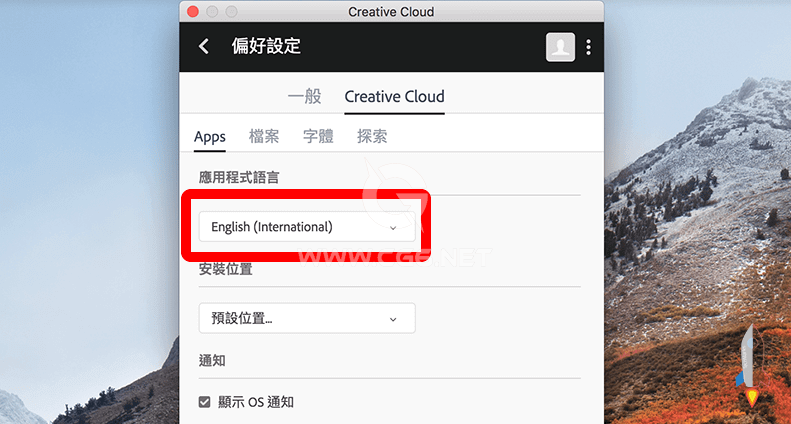
Task: Click the rocket icon on the desktop
Action: (x=751, y=365)
